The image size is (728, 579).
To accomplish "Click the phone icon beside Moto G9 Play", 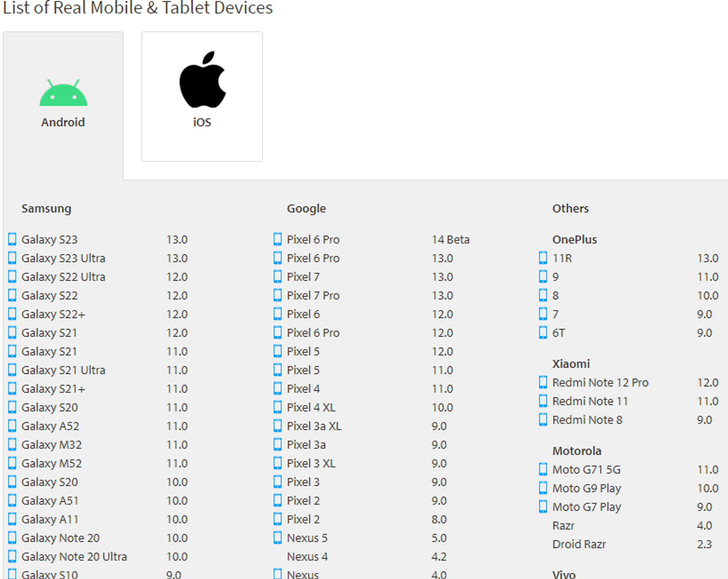I will coord(543,488).
